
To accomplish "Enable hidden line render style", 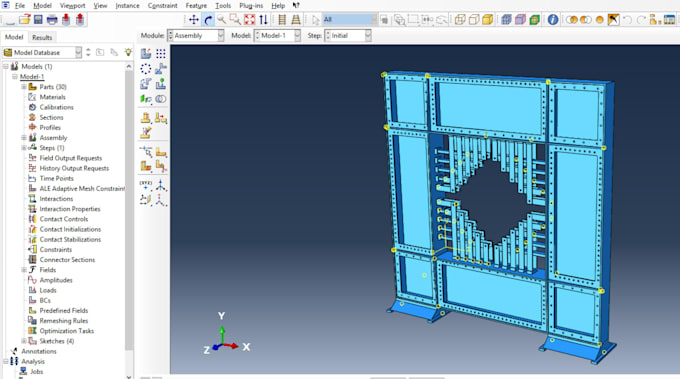I will [474, 20].
